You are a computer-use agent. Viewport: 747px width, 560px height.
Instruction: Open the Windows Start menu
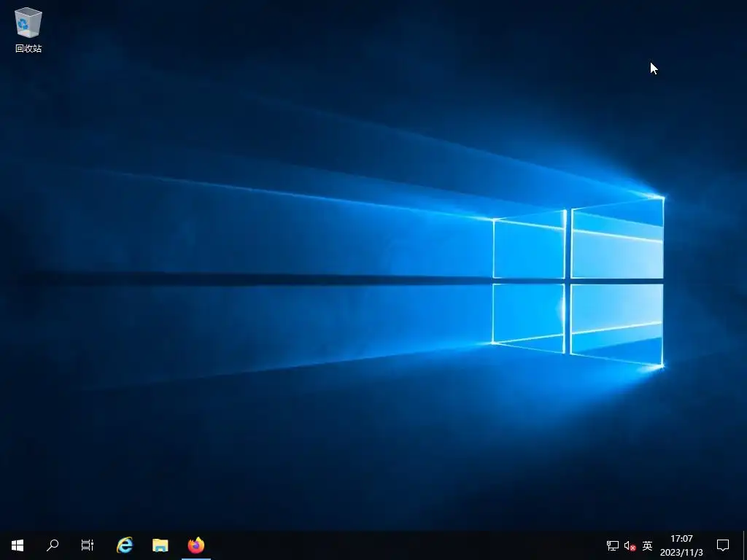pos(18,545)
